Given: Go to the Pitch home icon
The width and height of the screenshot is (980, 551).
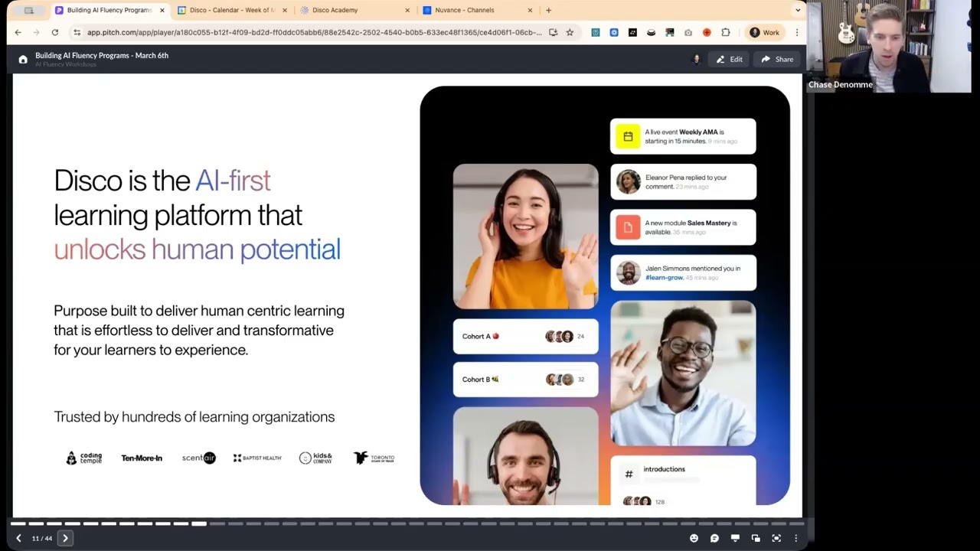Looking at the screenshot, I should pos(23,59).
